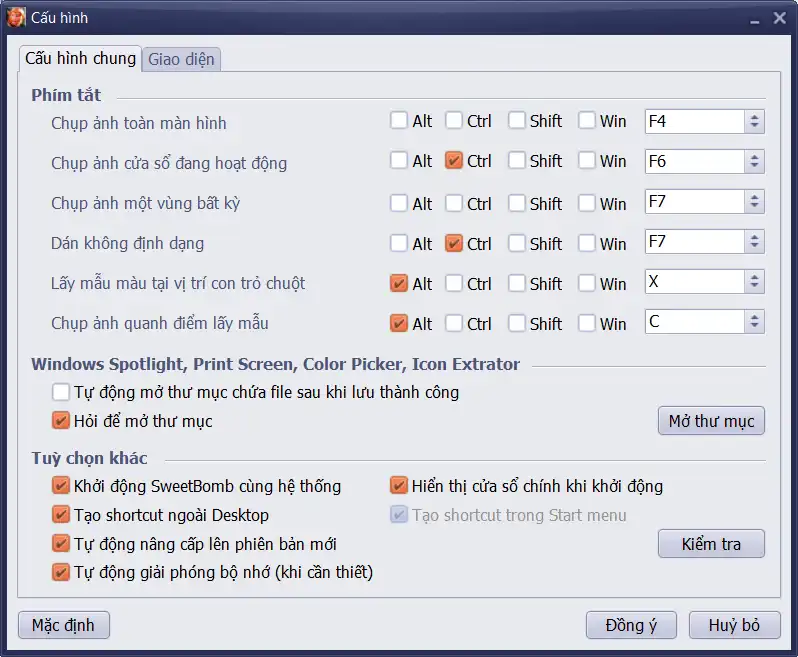Check Shift for unformatted paste row
Viewport: 798px width, 657px height.
[x=517, y=243]
